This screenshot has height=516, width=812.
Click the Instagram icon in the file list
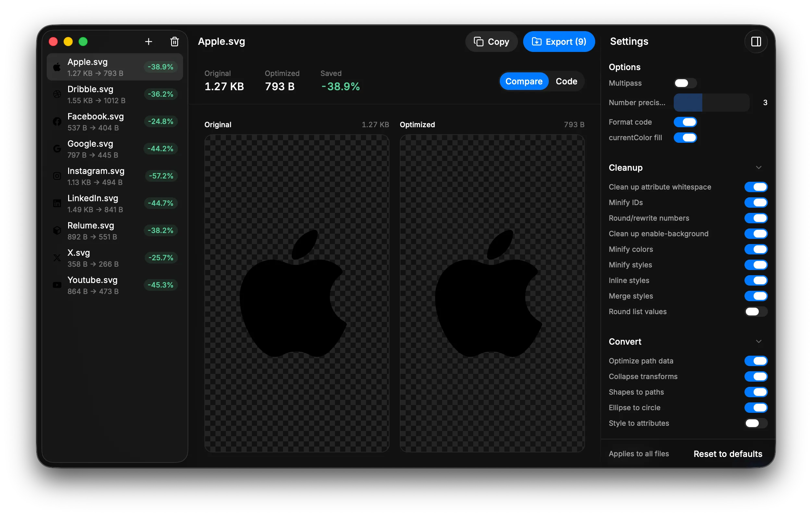click(57, 176)
